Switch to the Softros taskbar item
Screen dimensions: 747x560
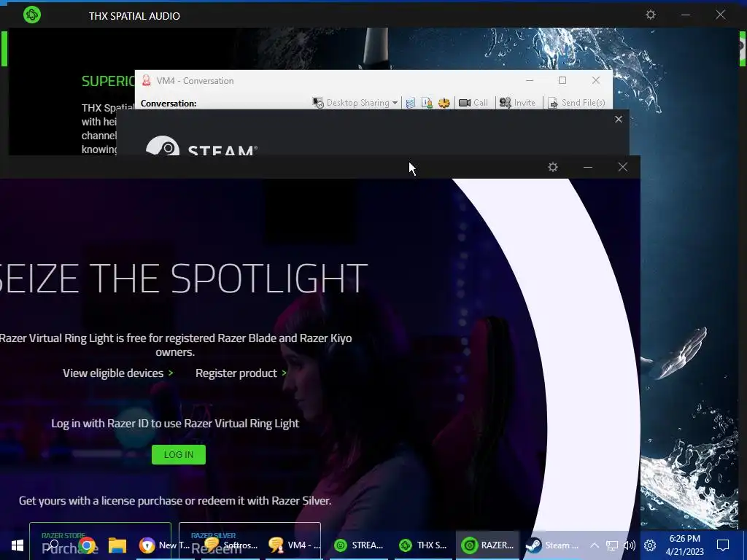231,545
